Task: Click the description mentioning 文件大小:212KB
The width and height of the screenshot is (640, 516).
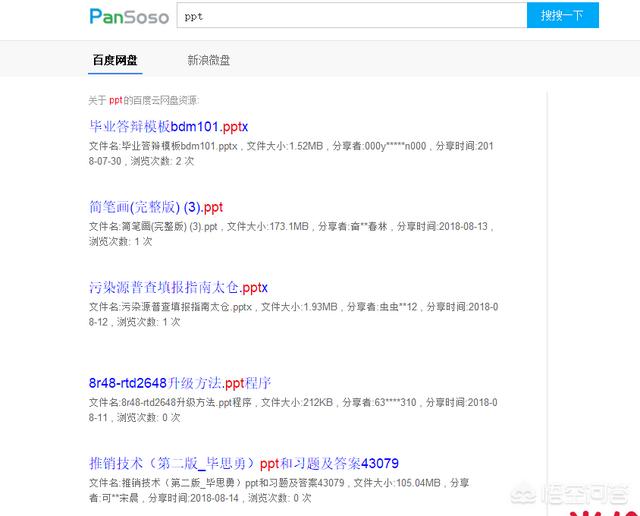Action: (293, 410)
